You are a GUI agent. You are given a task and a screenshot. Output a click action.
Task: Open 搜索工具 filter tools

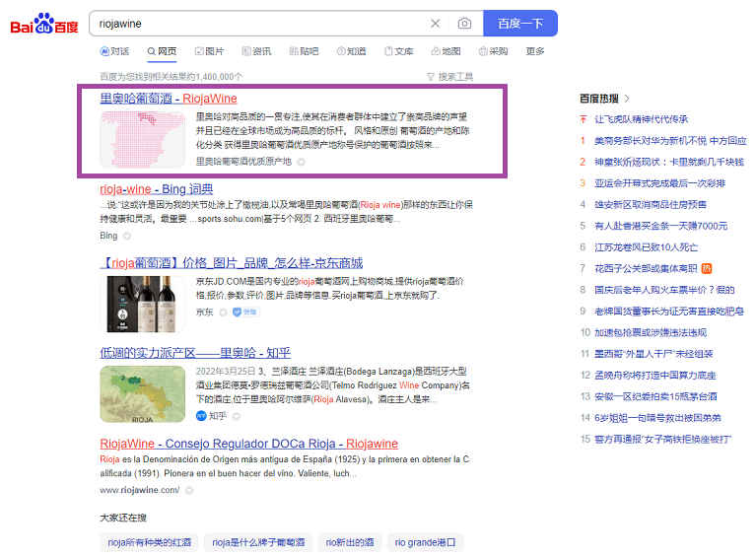click(x=449, y=77)
